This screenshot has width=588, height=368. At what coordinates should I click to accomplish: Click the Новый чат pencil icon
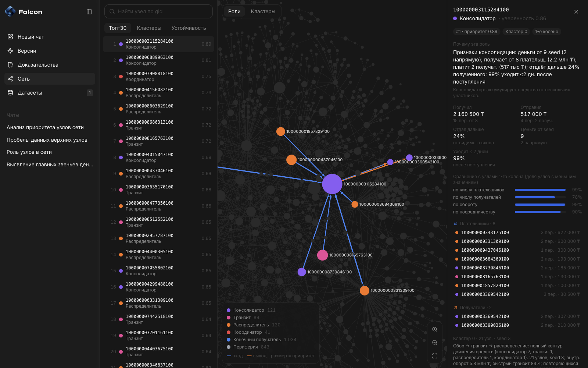(x=10, y=37)
